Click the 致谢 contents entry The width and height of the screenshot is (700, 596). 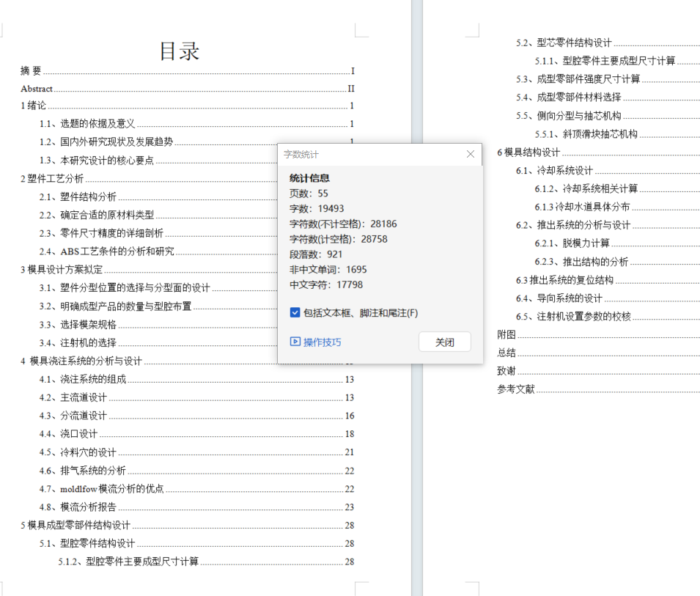598,371
